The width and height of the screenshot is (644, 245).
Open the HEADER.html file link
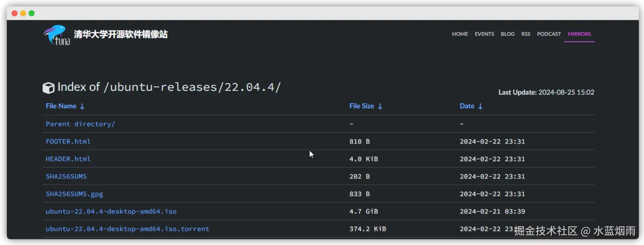(68, 159)
